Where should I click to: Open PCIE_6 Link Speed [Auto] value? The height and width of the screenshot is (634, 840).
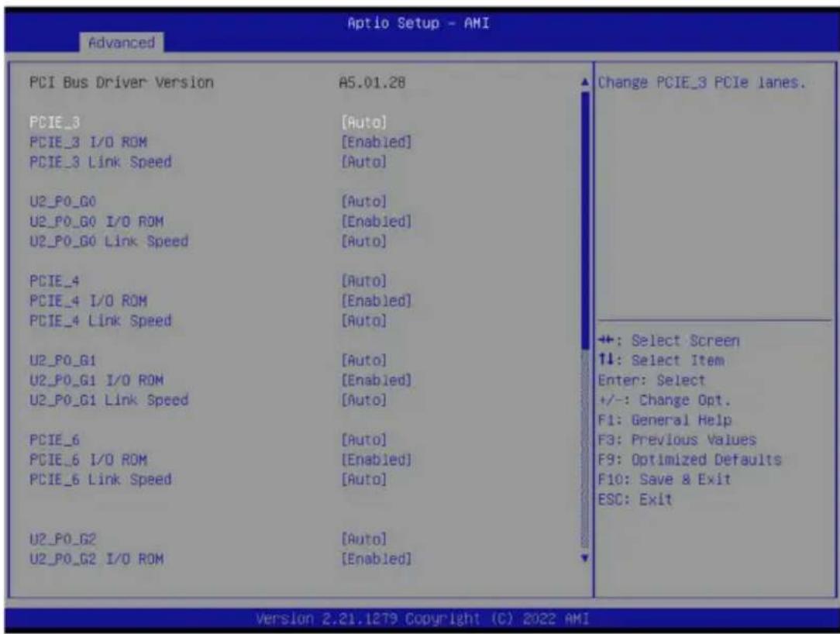363,480
